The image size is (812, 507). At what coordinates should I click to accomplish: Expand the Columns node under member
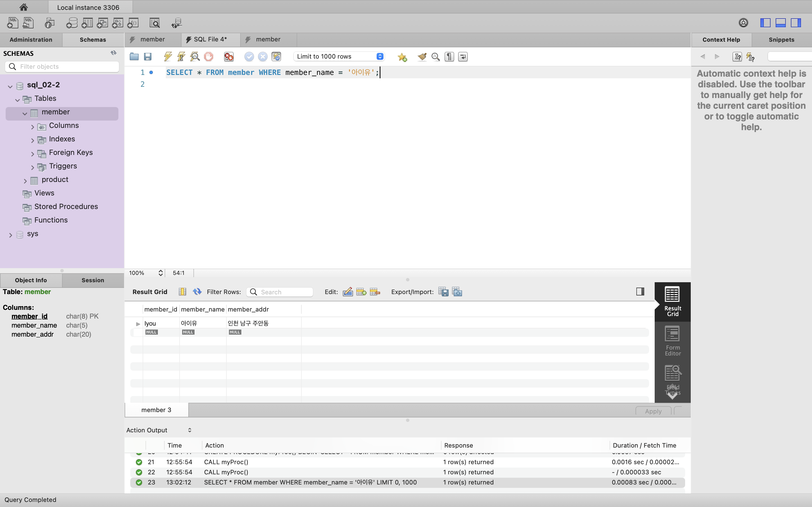pyautogui.click(x=32, y=127)
